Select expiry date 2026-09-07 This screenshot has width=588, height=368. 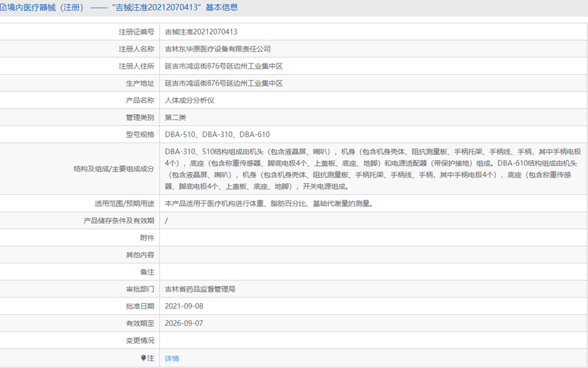[184, 323]
